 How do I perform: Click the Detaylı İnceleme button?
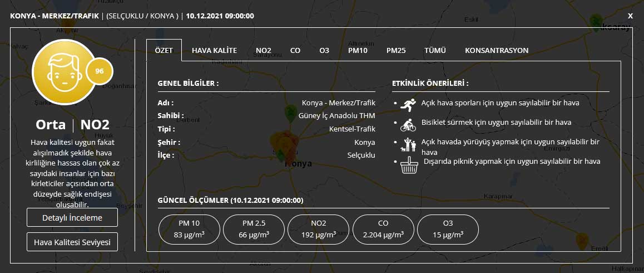pyautogui.click(x=72, y=218)
